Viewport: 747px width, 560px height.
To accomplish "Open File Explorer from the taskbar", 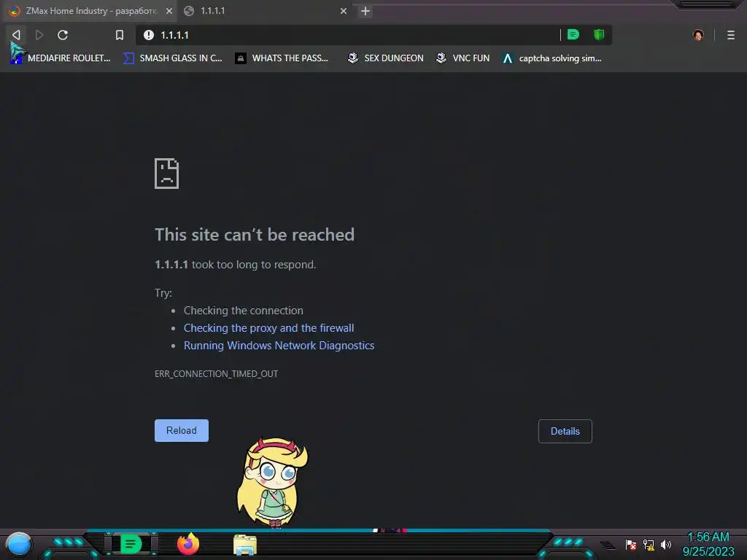I will (x=245, y=545).
